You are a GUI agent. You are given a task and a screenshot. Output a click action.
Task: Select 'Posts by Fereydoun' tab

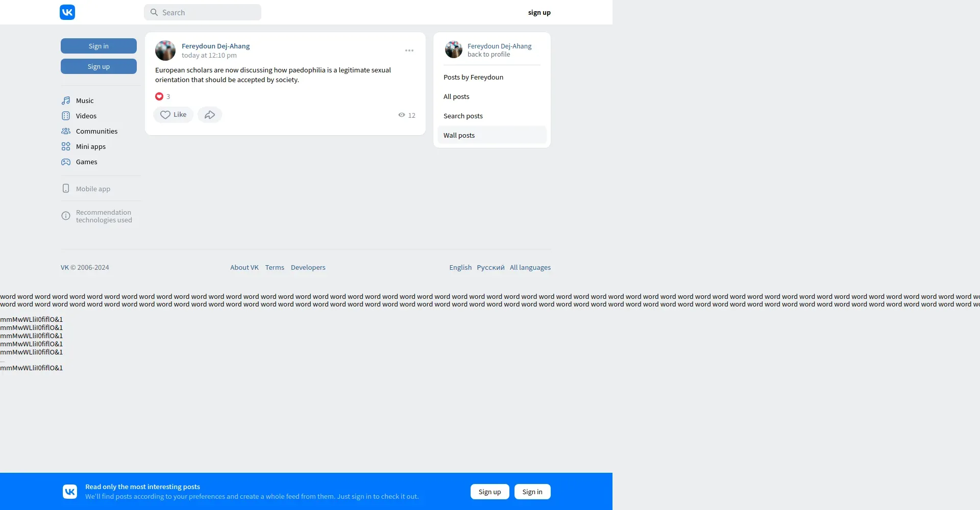coord(492,77)
